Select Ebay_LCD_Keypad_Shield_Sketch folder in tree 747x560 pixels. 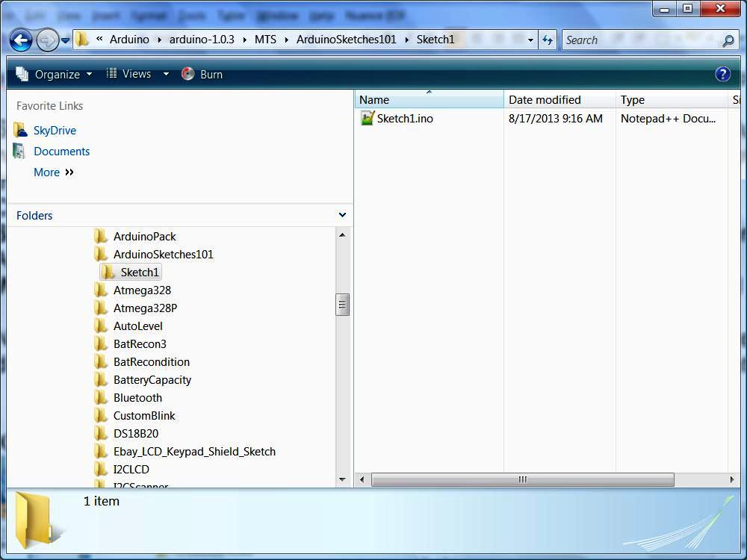coord(194,452)
